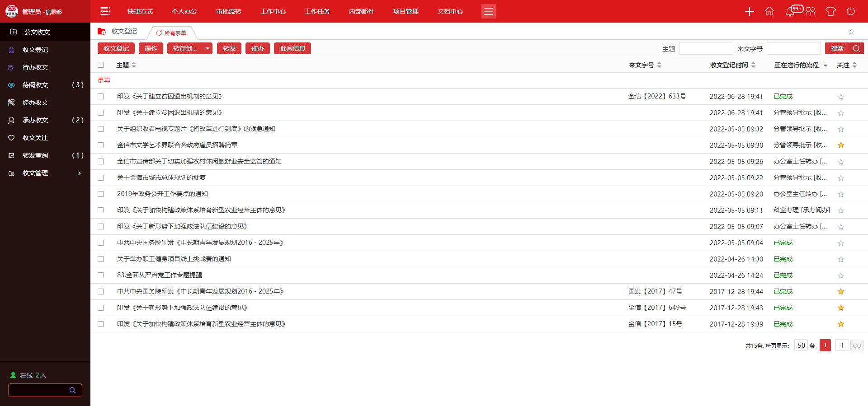Click the plus icon in top bar
This screenshot has width=868, height=406.
(749, 11)
